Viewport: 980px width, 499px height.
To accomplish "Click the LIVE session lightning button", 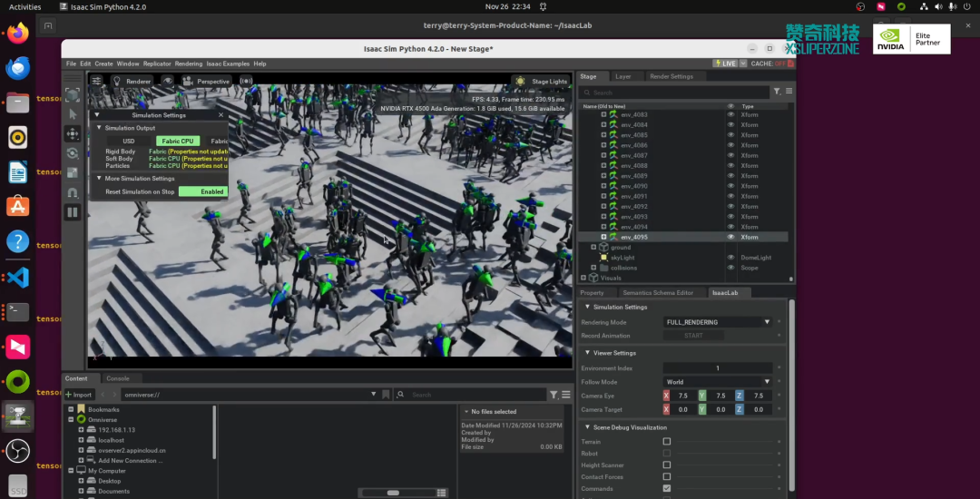I will 726,64.
